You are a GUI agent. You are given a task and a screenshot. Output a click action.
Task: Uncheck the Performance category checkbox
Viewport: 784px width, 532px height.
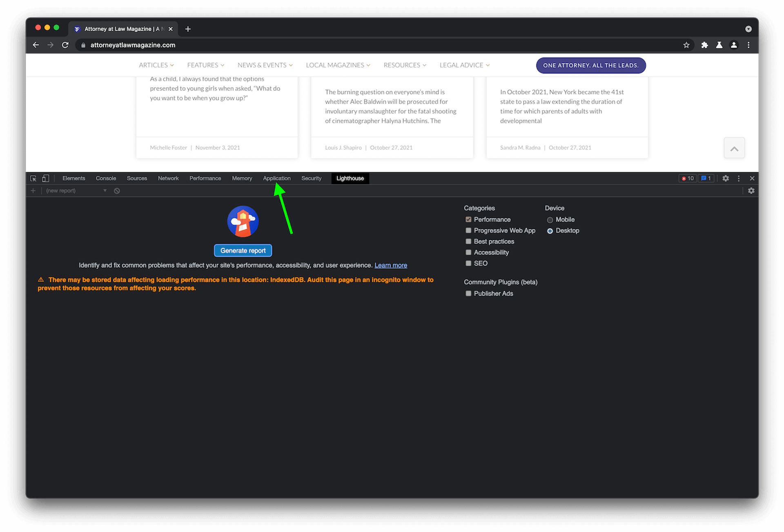coord(468,220)
